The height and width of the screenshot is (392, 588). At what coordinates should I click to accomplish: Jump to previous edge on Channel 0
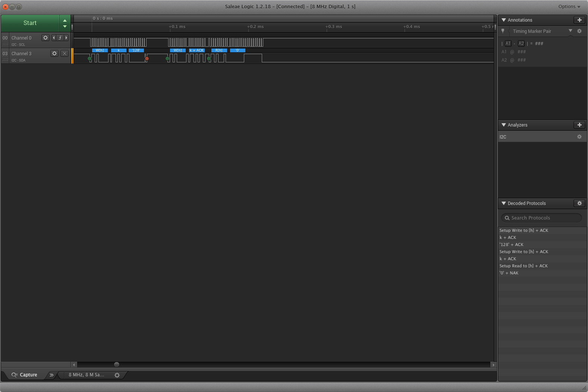coord(54,38)
